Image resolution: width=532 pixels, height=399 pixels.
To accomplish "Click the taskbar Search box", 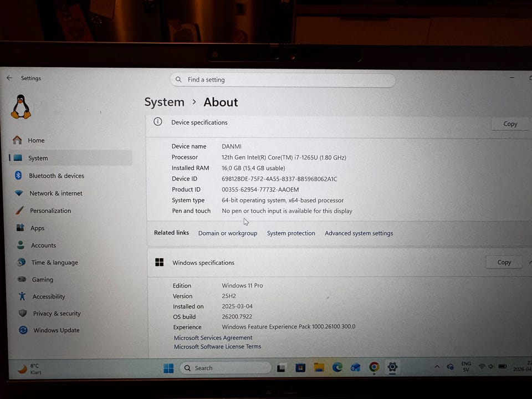I will [226, 368].
